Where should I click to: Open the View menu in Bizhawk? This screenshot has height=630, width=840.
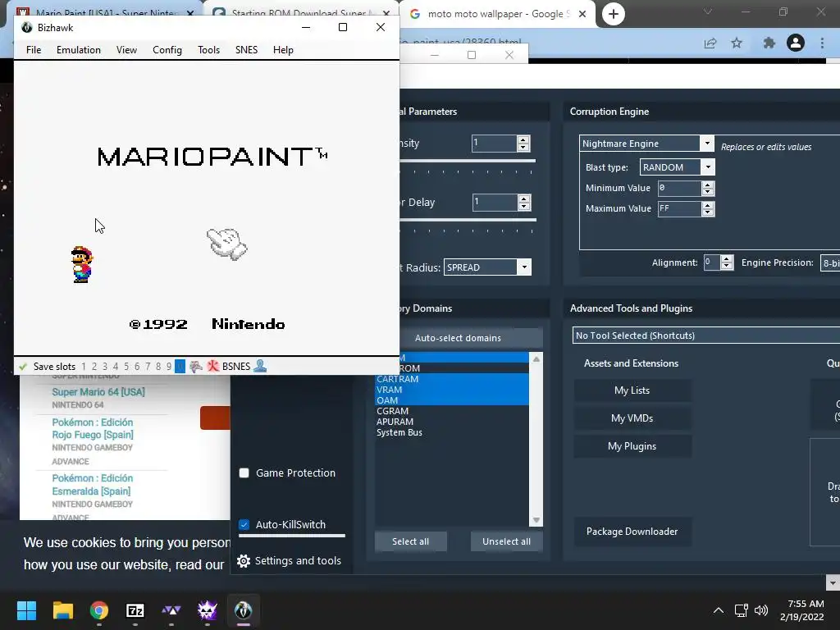click(126, 50)
